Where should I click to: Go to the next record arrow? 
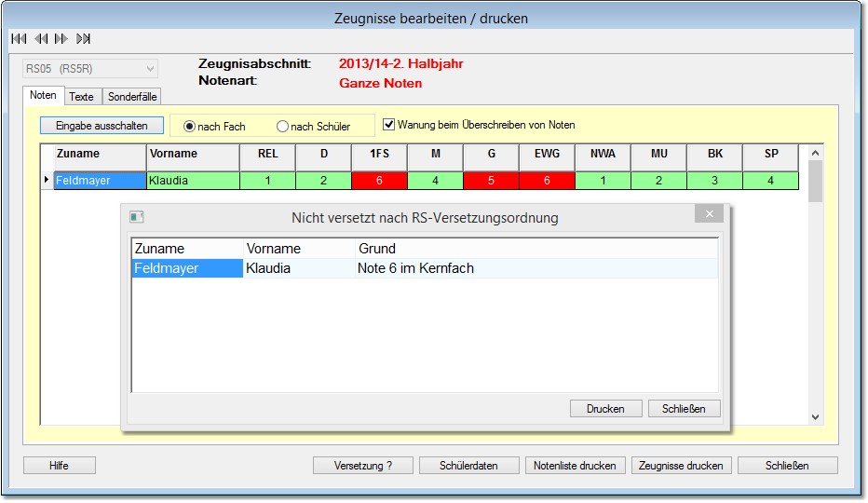61,39
